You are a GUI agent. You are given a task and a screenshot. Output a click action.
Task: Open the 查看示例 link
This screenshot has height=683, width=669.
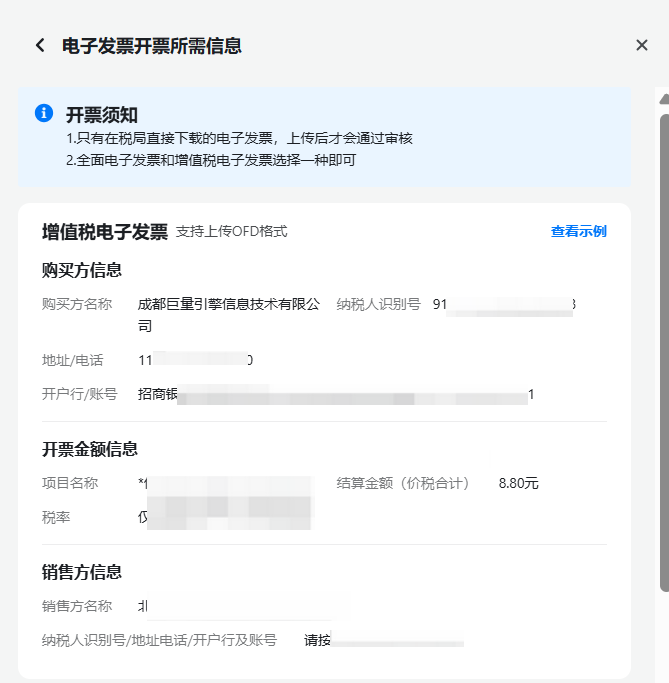click(578, 231)
